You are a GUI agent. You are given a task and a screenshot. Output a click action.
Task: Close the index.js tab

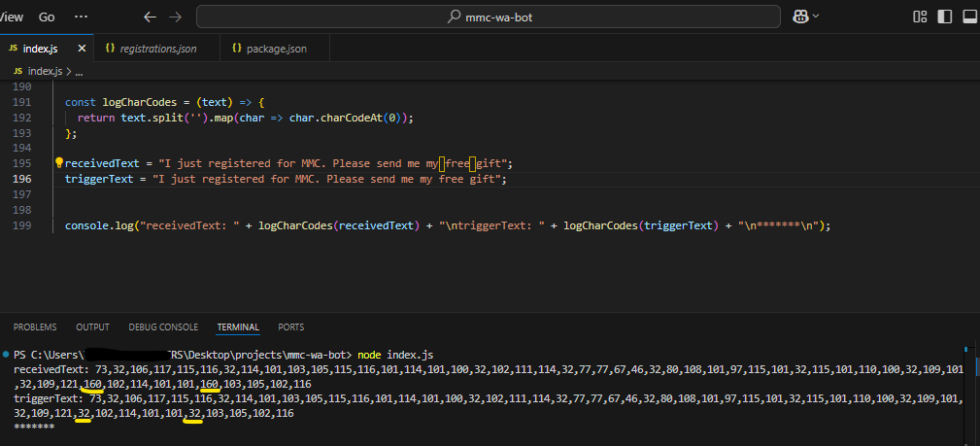point(82,49)
